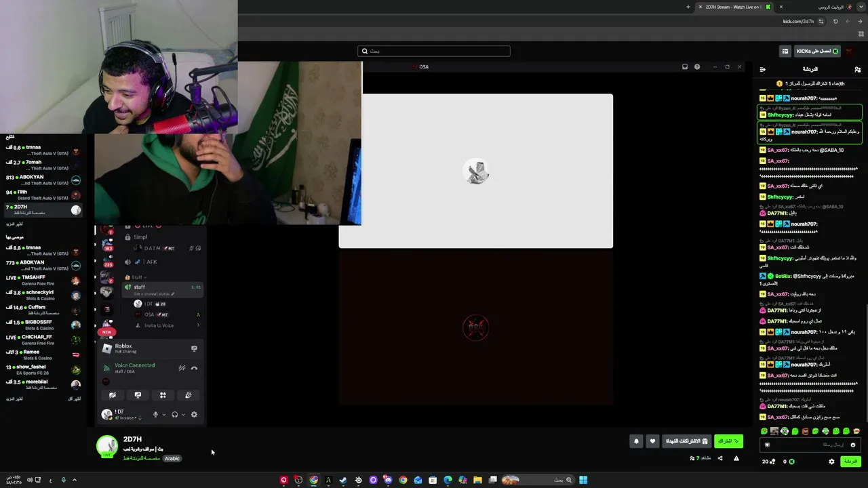Viewport: 868px width, 488px height.
Task: Expand Discord headphone output options arrow
Action: point(183,415)
